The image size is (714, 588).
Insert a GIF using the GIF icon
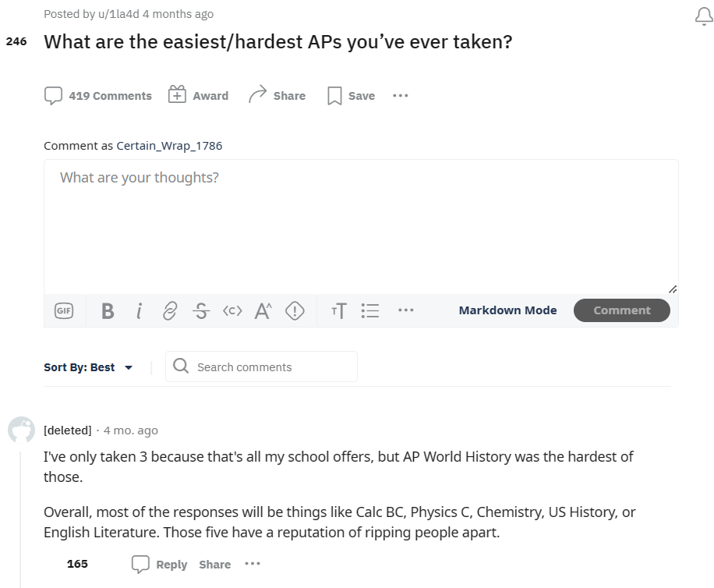[64, 310]
